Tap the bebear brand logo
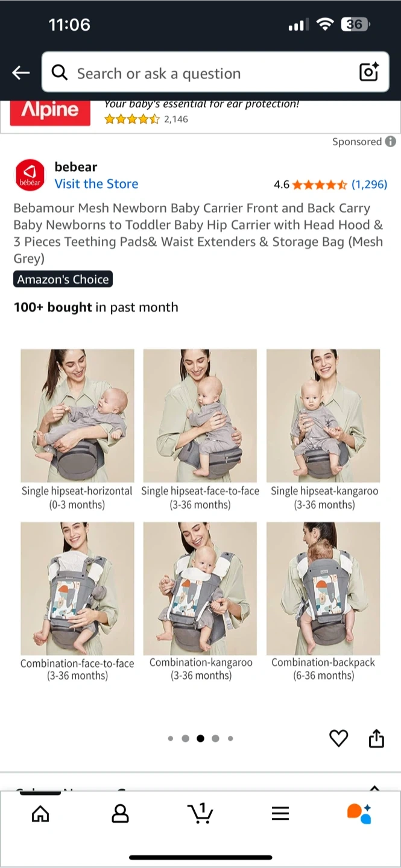Image resolution: width=401 pixels, height=868 pixels. point(30,175)
